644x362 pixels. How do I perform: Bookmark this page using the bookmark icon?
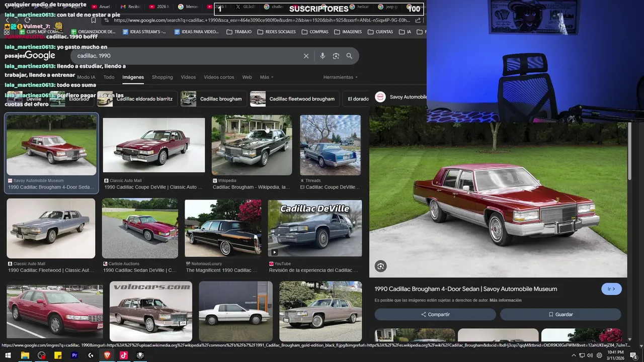coord(94,20)
